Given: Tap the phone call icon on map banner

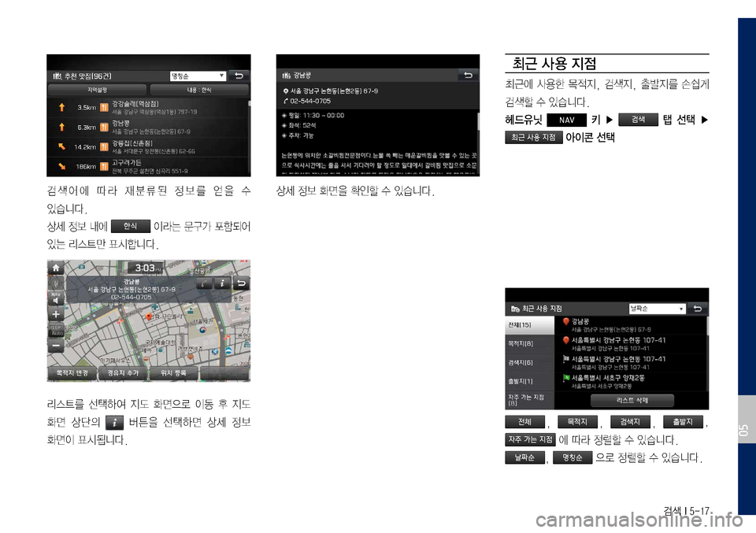Looking at the screenshot, I should 204,283.
